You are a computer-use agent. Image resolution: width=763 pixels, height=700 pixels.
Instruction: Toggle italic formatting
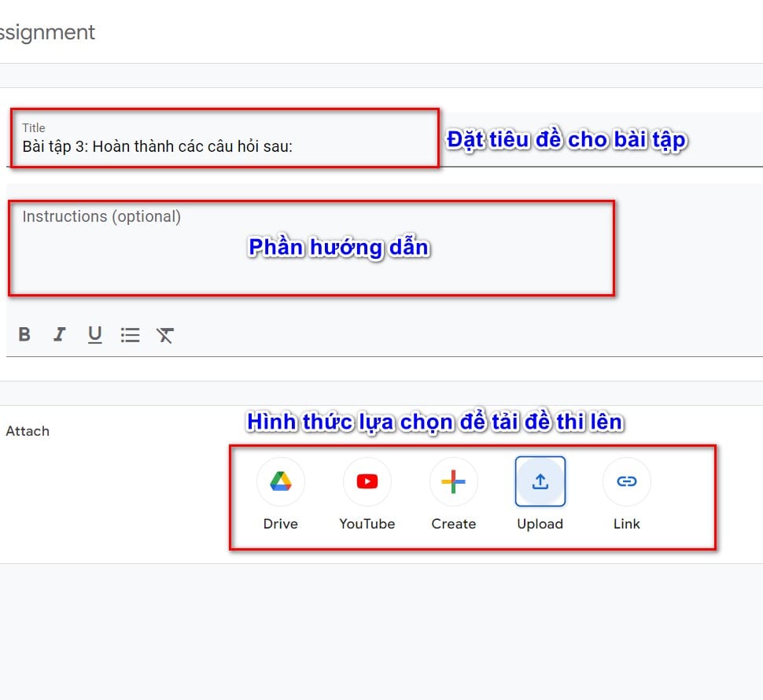coord(59,334)
